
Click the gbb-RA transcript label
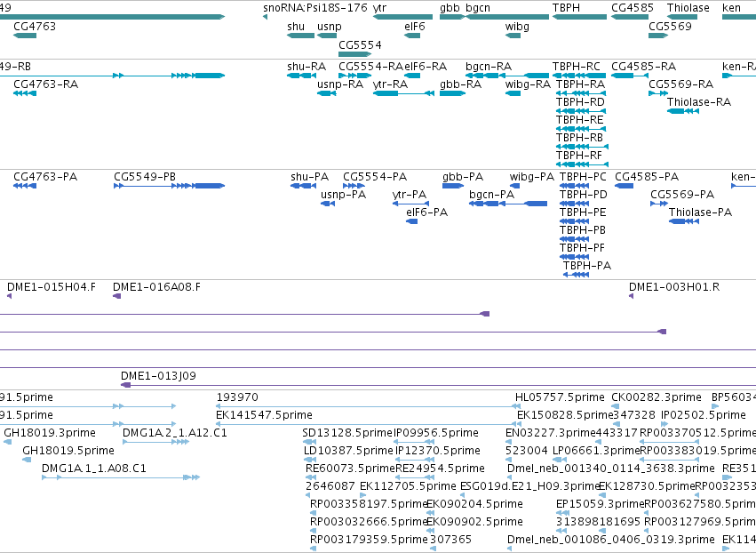(x=460, y=84)
